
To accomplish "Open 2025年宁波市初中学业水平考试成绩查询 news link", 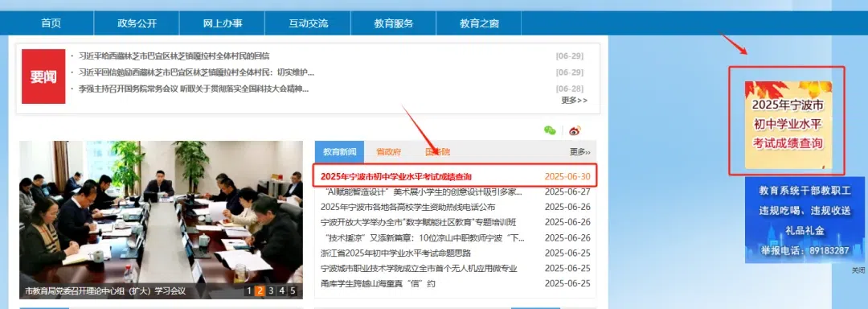I will tap(396, 177).
